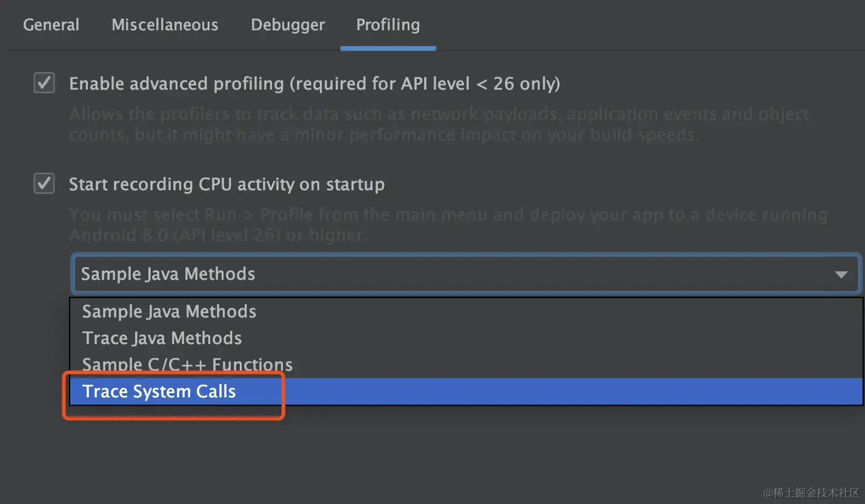The image size is (865, 504).
Task: Select the Profiling tab
Action: pos(388,25)
